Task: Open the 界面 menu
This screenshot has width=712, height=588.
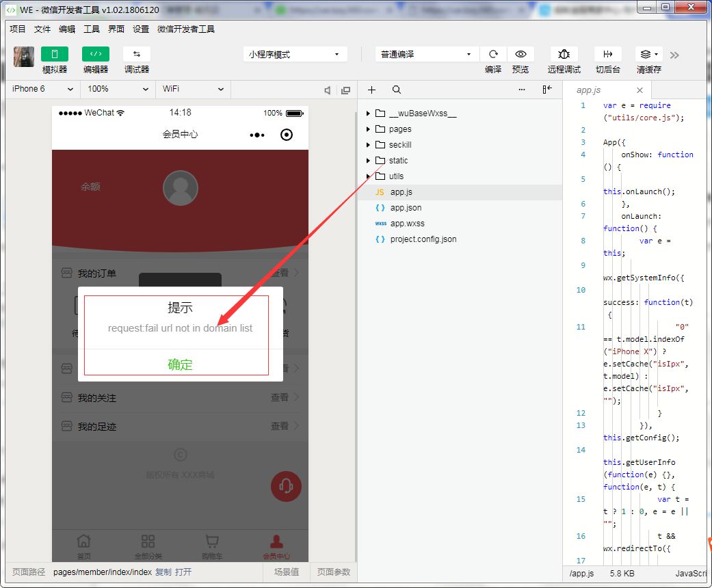Action: point(116,29)
